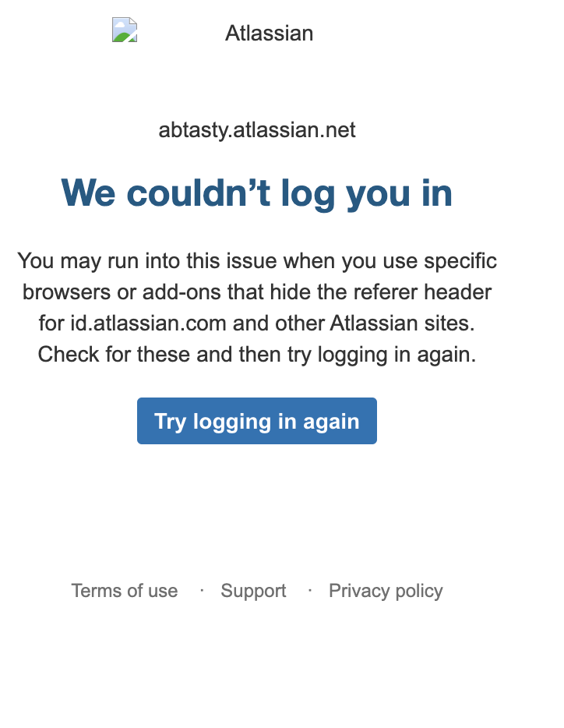The height and width of the screenshot is (728, 564).
Task: Open the Privacy policy page
Action: point(386,591)
